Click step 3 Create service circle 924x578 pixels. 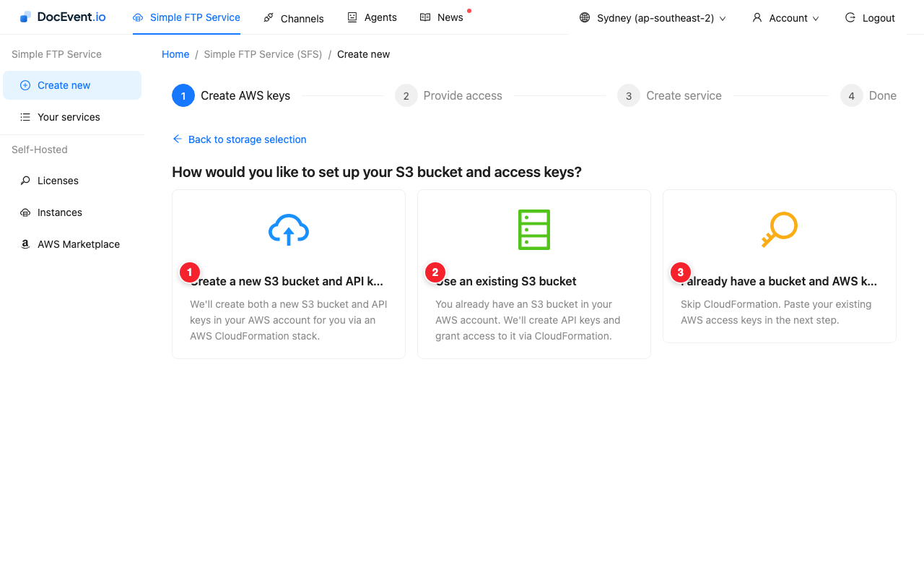click(629, 95)
